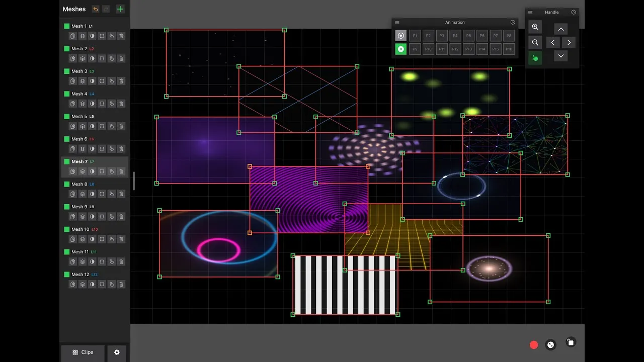Viewport: 644px width, 362px height.
Task: Select animation preset P1
Action: [415, 36]
